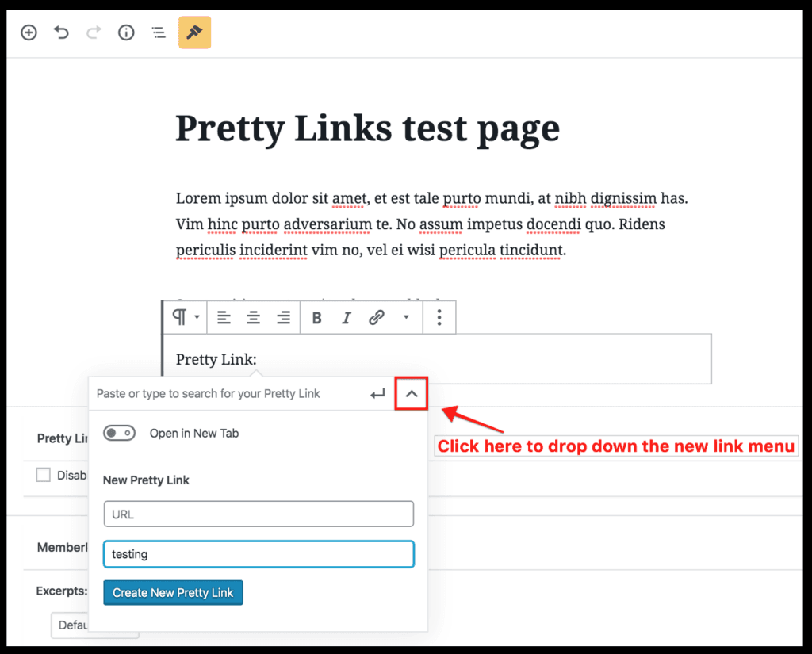812x654 pixels.
Task: Collapse the new link menu chevron
Action: point(412,394)
